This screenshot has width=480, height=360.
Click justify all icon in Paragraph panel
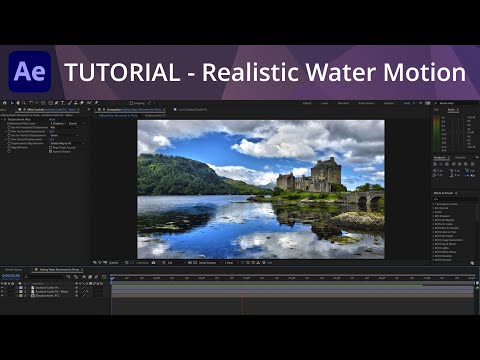pos(473,164)
